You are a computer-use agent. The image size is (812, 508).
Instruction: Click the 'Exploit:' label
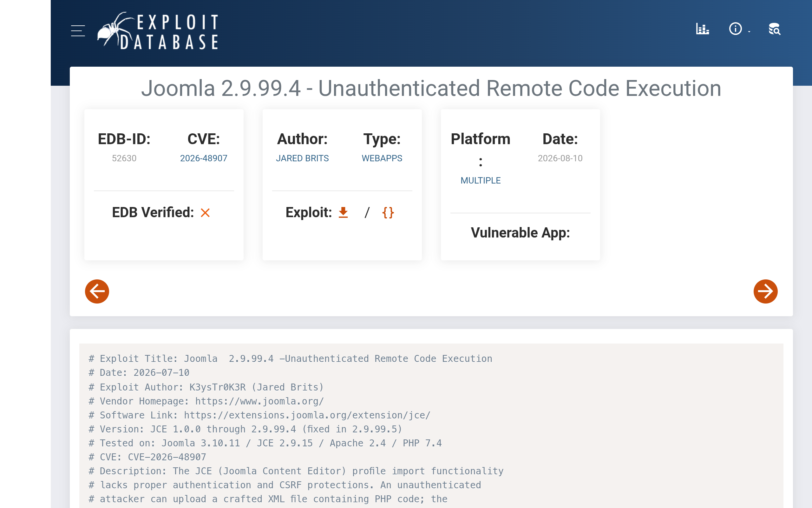click(309, 212)
